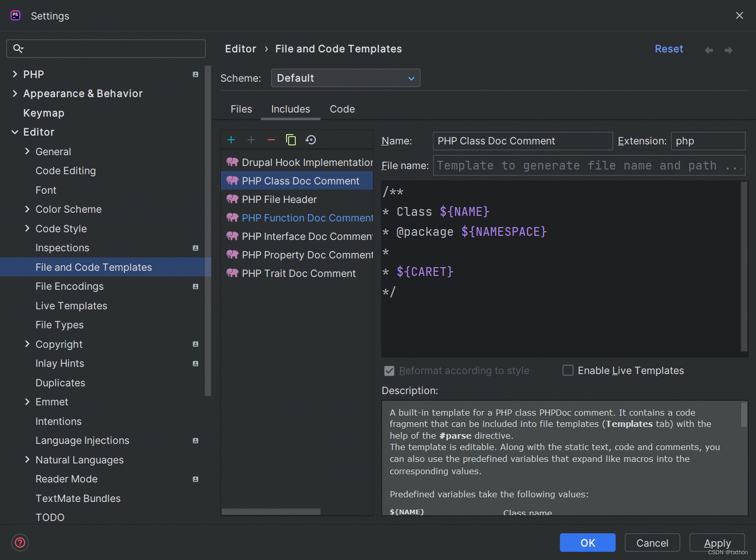This screenshot has height=560, width=756.
Task: Click the grayed Create Child Template icon
Action: [251, 140]
